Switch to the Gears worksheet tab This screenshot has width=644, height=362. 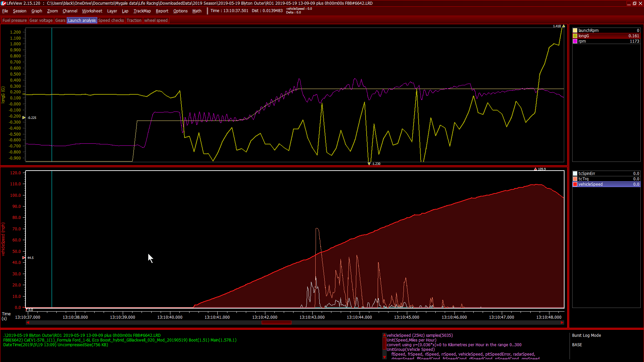[x=60, y=20]
